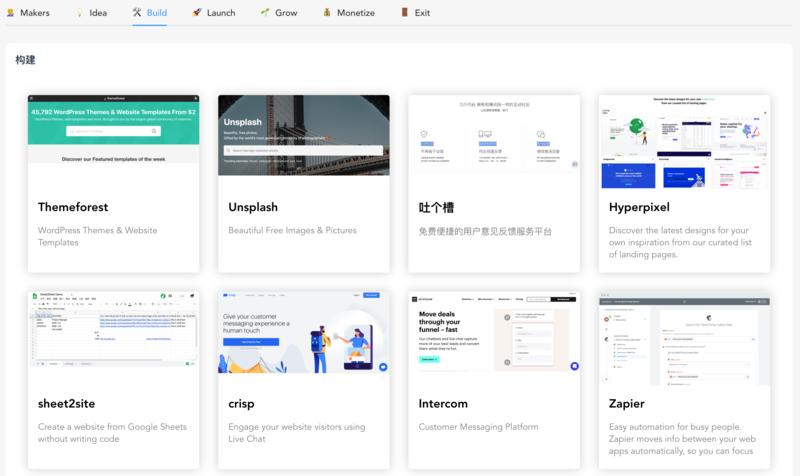Open the Unsplash screenshot thumbnail
Screen dimensions: 800x476
click(x=304, y=135)
